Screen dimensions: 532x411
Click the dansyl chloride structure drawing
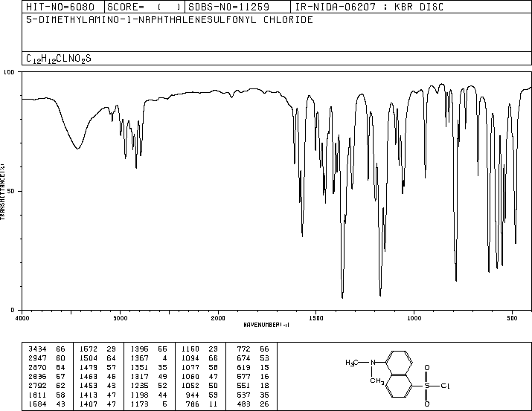point(397,378)
